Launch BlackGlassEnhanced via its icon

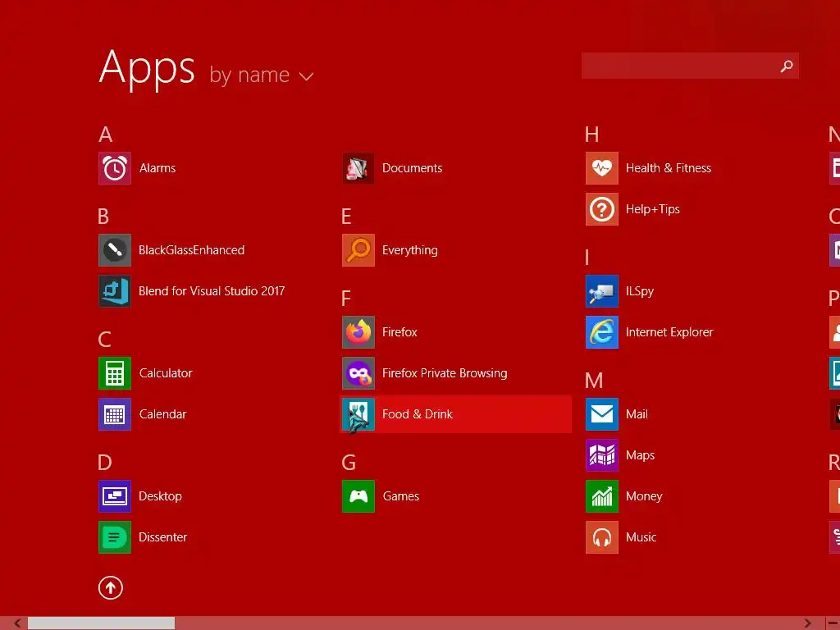tap(115, 250)
